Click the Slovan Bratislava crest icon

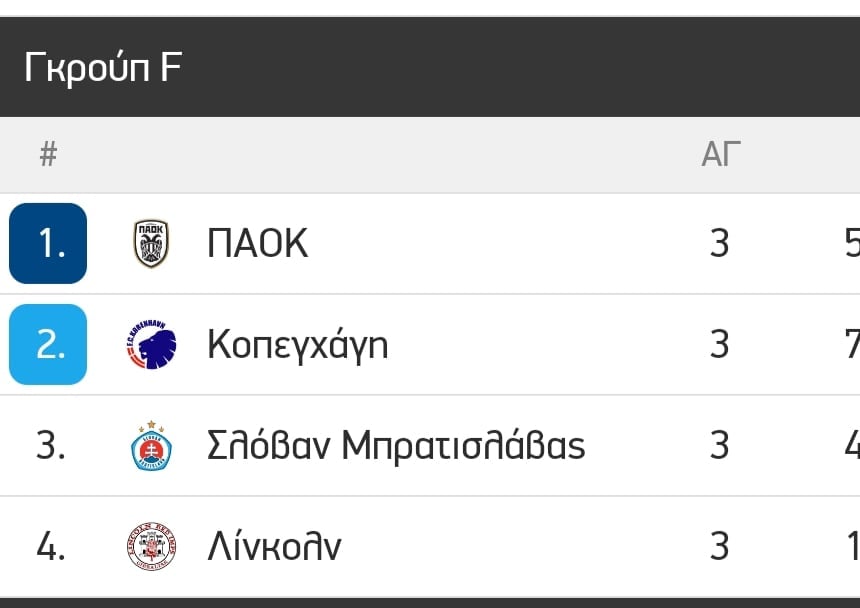[x=151, y=446]
